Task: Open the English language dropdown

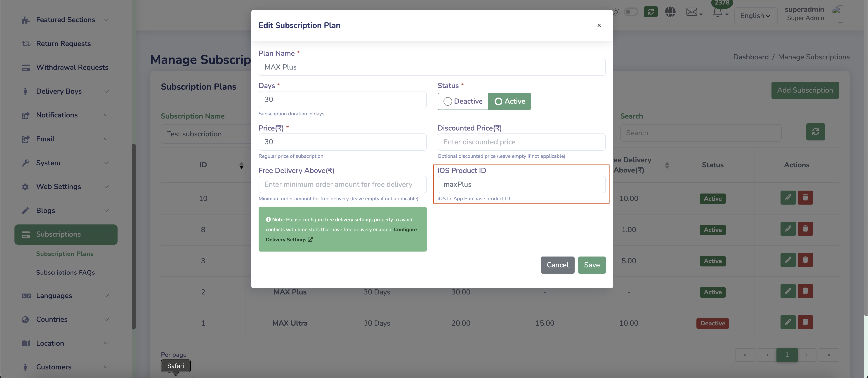Action: [x=755, y=16]
